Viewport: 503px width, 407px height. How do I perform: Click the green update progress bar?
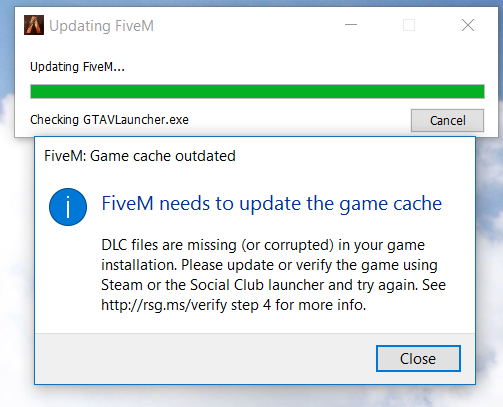point(257,92)
